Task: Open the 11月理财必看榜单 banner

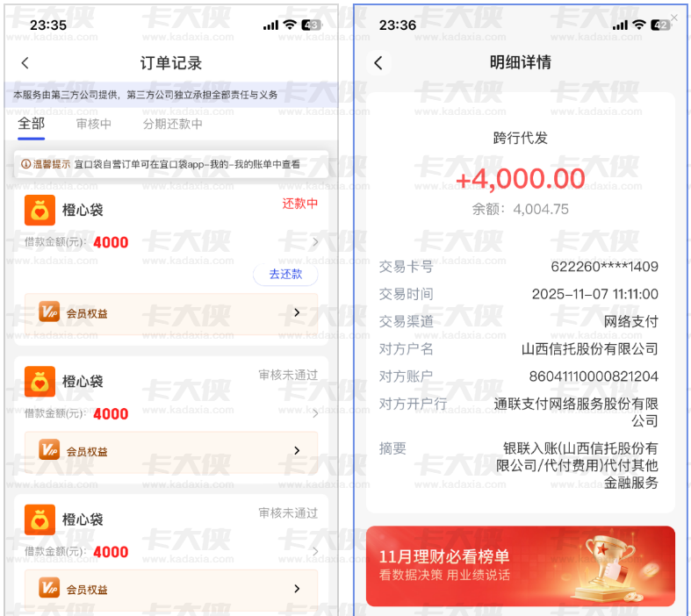Action: (x=521, y=566)
